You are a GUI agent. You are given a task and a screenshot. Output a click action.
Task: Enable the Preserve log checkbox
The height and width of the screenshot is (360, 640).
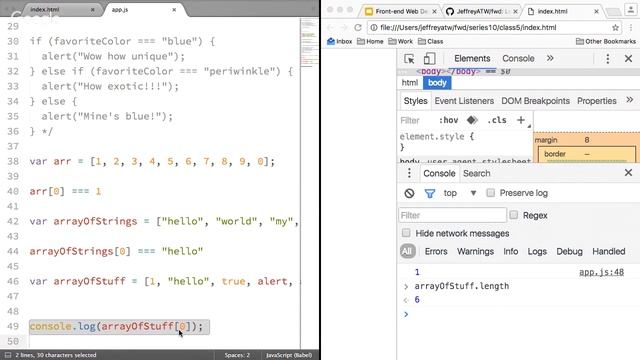[491, 193]
